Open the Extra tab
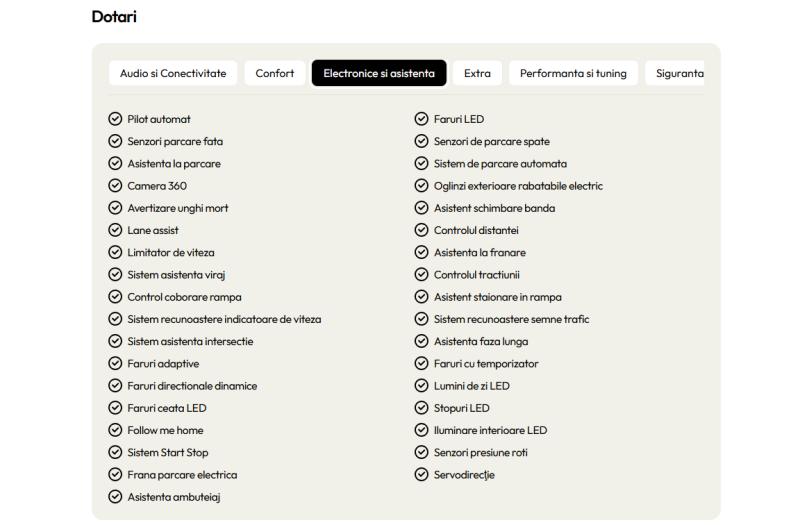The height and width of the screenshot is (525, 800). pos(477,73)
